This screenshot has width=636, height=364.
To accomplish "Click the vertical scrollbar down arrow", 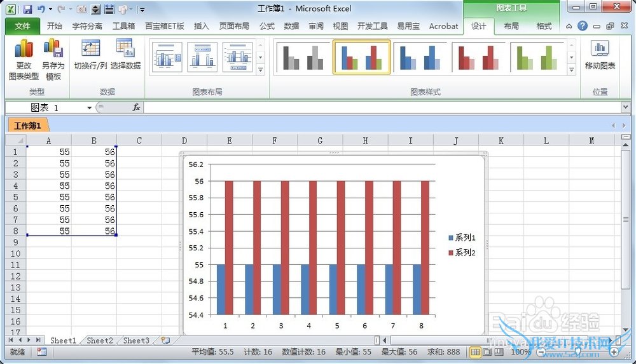I will 625,330.
